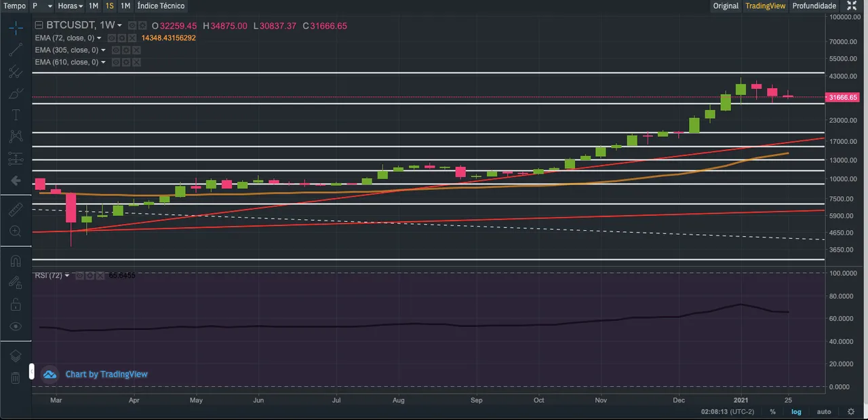Select the first 1M interval after Horas
The width and height of the screenshot is (868, 420).
point(94,5)
